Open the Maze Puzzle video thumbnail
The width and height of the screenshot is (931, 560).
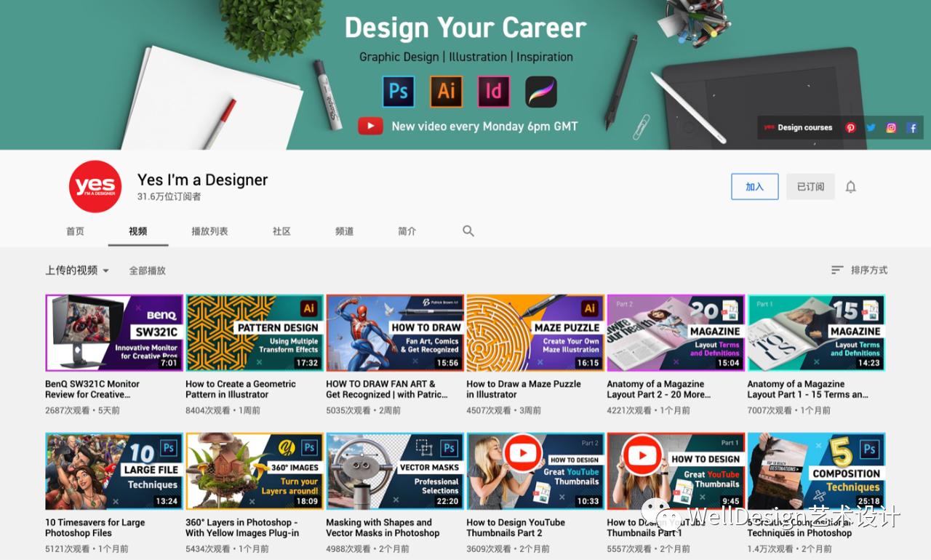(535, 333)
